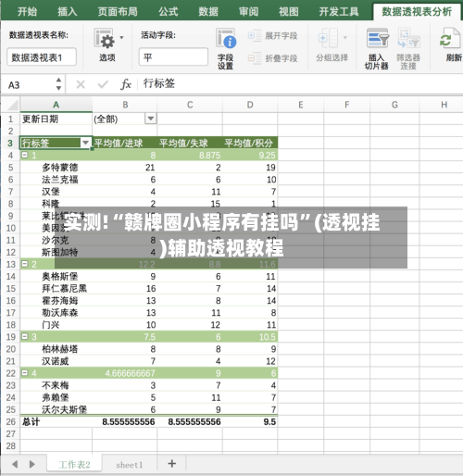Collapse group 4 in pivot table

25,373
